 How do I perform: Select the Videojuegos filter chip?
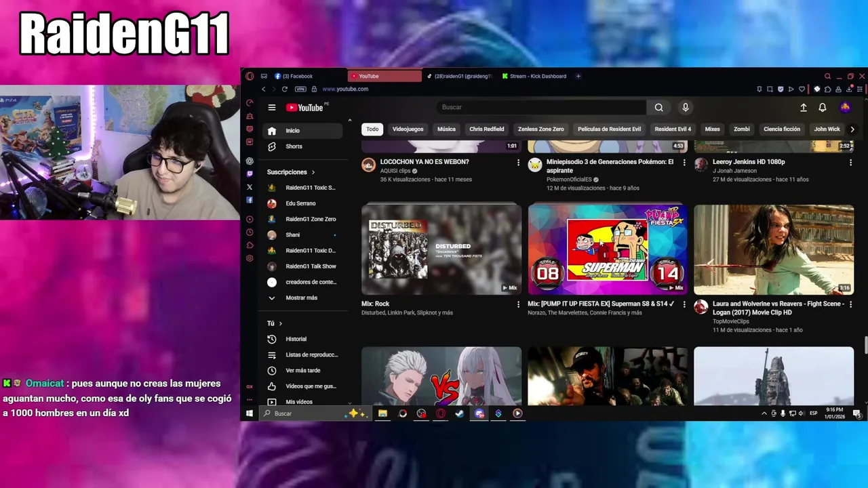point(408,129)
